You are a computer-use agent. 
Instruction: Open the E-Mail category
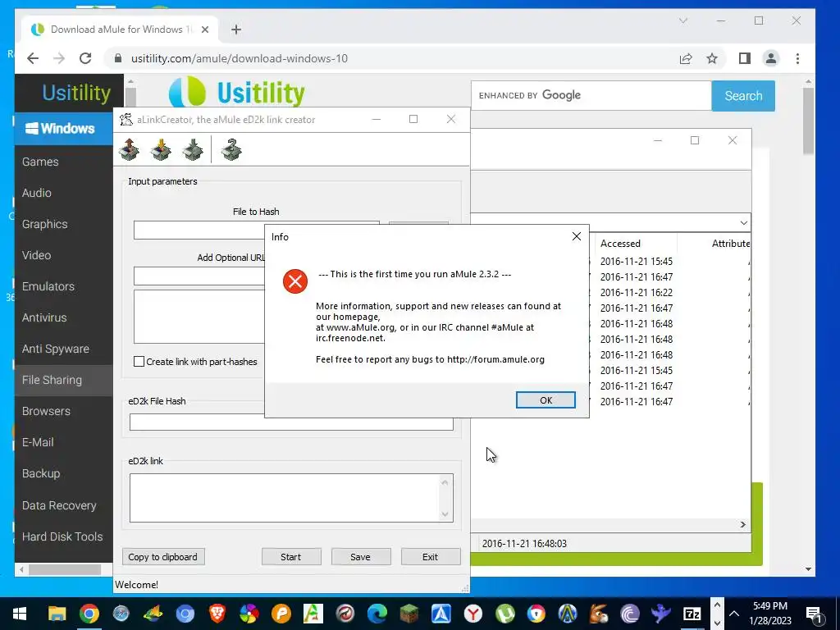tap(38, 442)
